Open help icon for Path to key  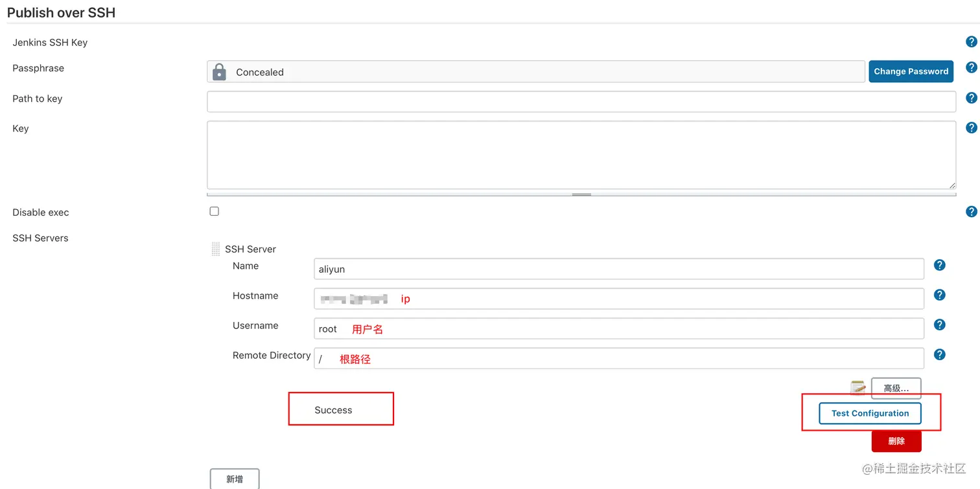(971, 98)
